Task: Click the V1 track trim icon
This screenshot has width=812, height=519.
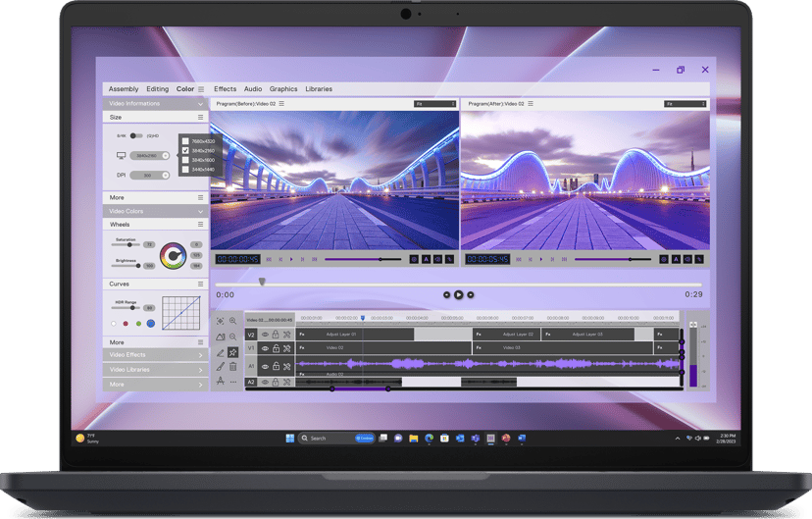Action: tap(287, 348)
